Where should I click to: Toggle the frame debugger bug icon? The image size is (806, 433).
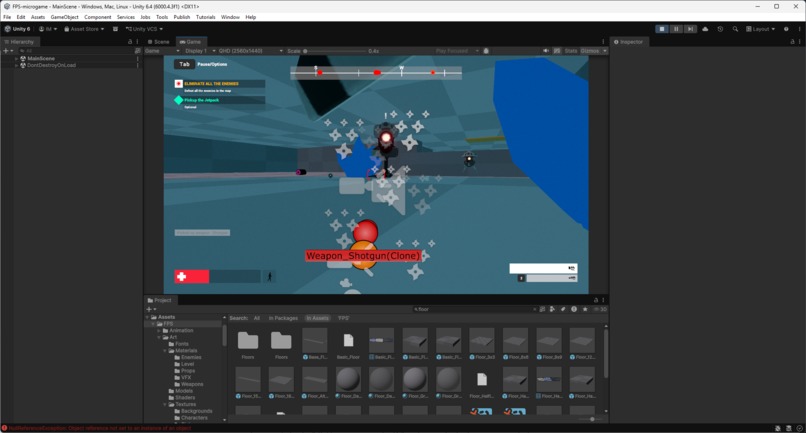tap(486, 51)
